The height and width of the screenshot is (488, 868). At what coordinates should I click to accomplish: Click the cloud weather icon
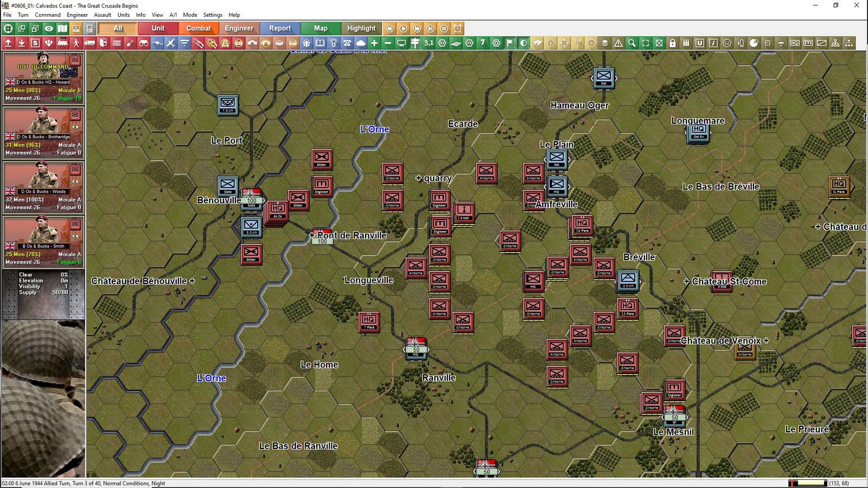tap(361, 43)
